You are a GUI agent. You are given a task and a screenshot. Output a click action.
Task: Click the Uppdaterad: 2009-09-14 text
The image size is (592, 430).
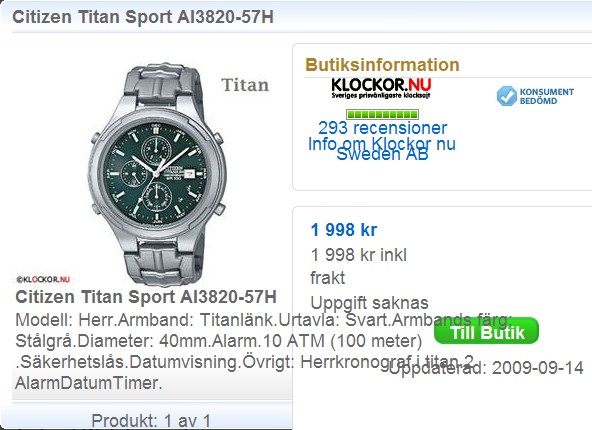pyautogui.click(x=486, y=368)
